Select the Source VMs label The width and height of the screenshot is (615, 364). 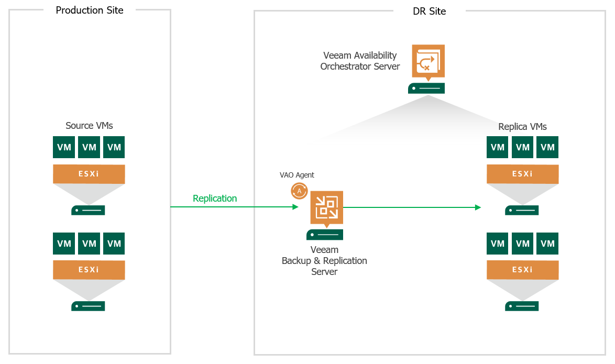(89, 126)
